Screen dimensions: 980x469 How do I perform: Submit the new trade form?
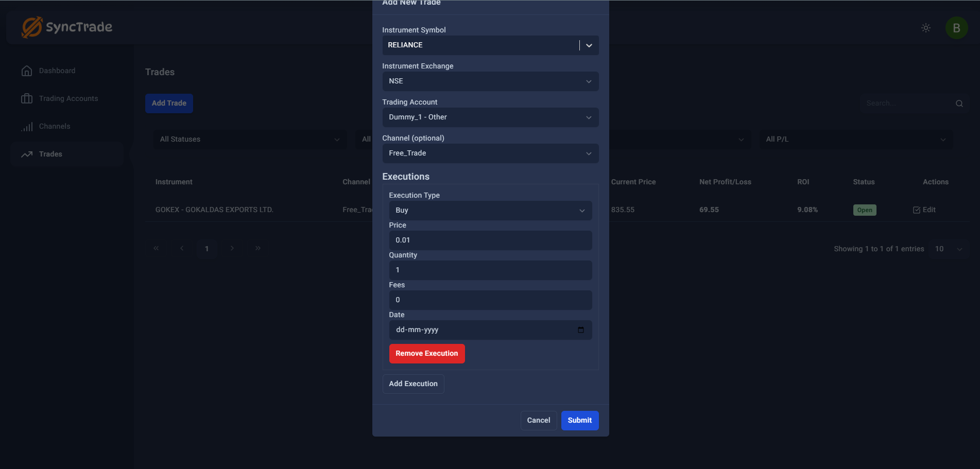click(x=579, y=421)
